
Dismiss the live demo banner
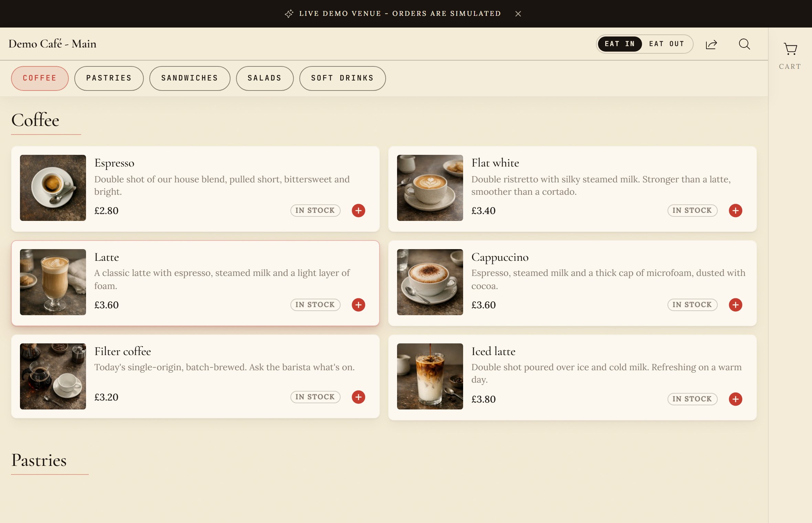pos(518,14)
